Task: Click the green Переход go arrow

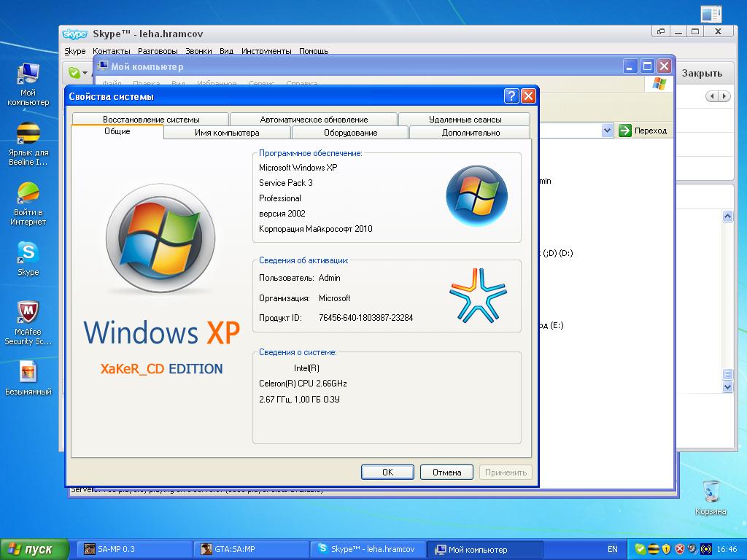Action: [625, 131]
